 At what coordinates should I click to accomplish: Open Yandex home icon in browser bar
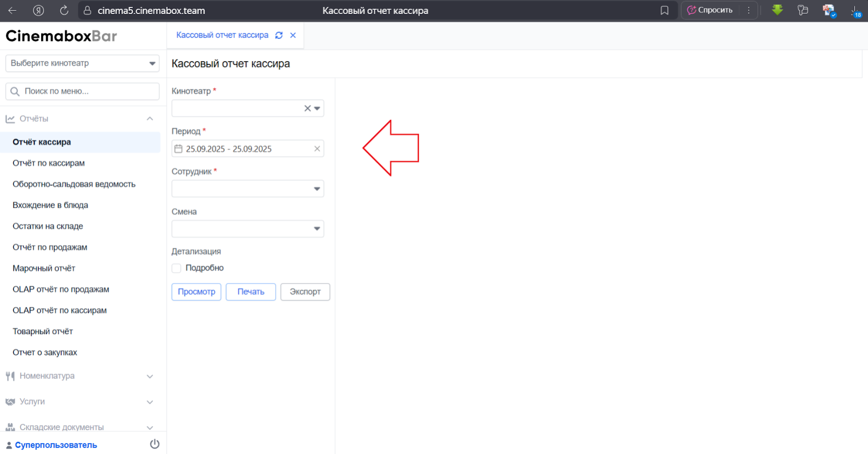tap(38, 10)
